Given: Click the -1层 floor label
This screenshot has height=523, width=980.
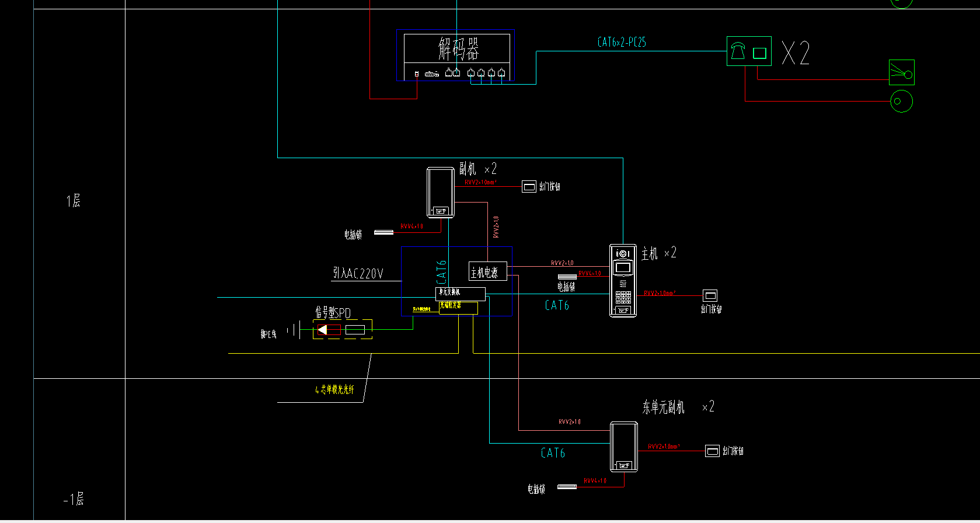Looking at the screenshot, I should [74, 500].
